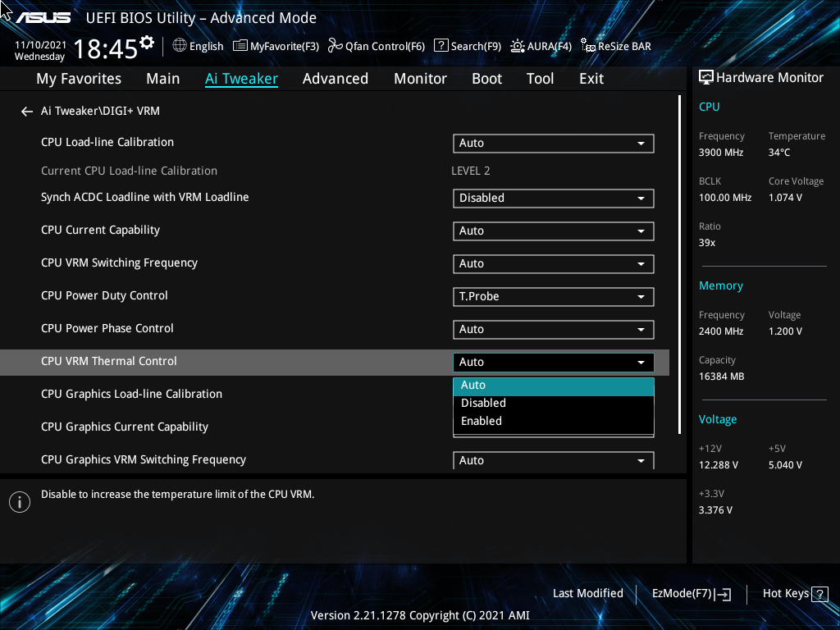Viewport: 840px width, 630px height.
Task: Open CPU VRM Switching Frequency dropdown
Action: coord(554,263)
